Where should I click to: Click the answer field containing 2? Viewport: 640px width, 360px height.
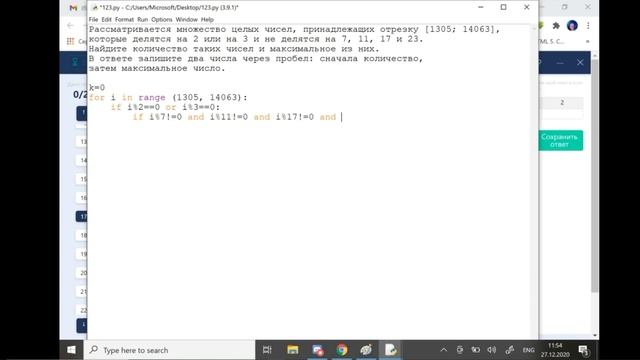(x=561, y=103)
